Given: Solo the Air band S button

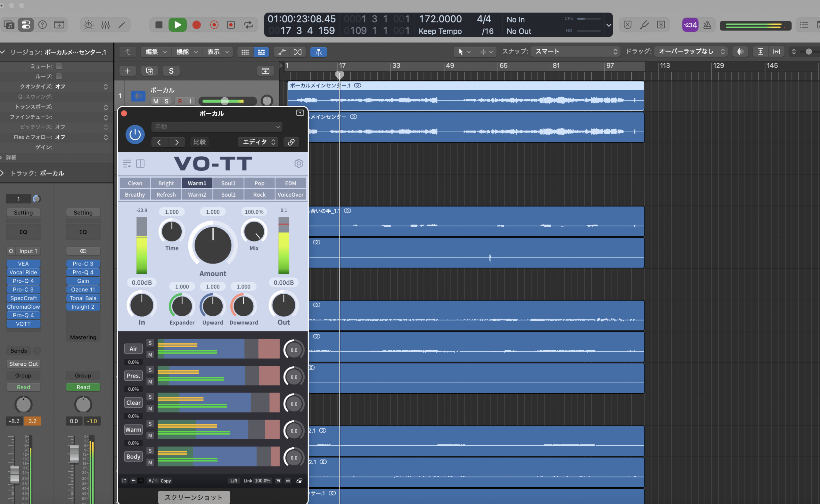Looking at the screenshot, I should point(150,343).
